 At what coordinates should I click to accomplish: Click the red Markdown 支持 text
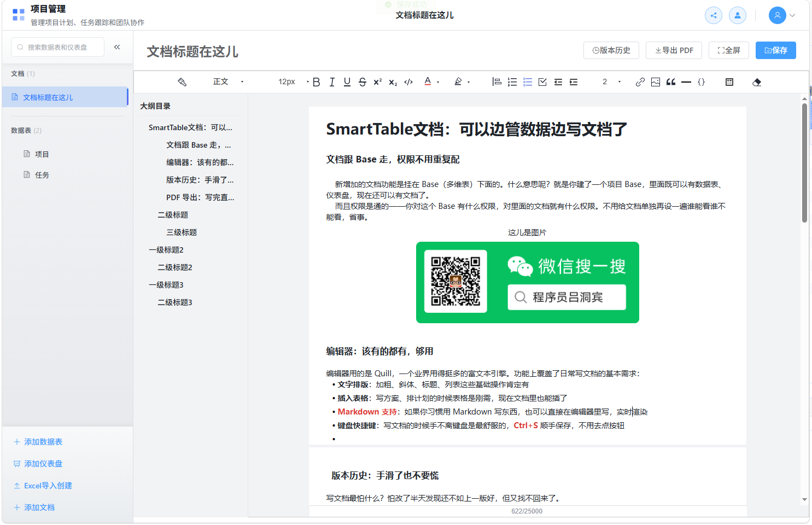367,412
